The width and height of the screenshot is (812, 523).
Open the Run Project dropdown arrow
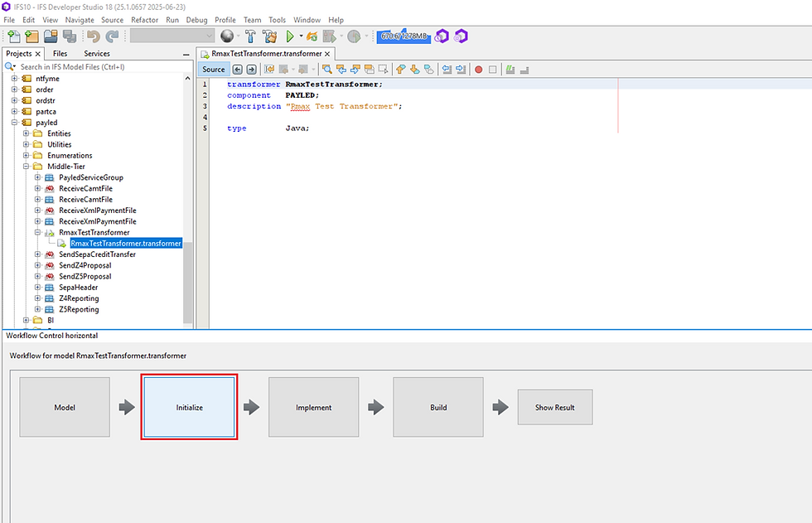[301, 36]
